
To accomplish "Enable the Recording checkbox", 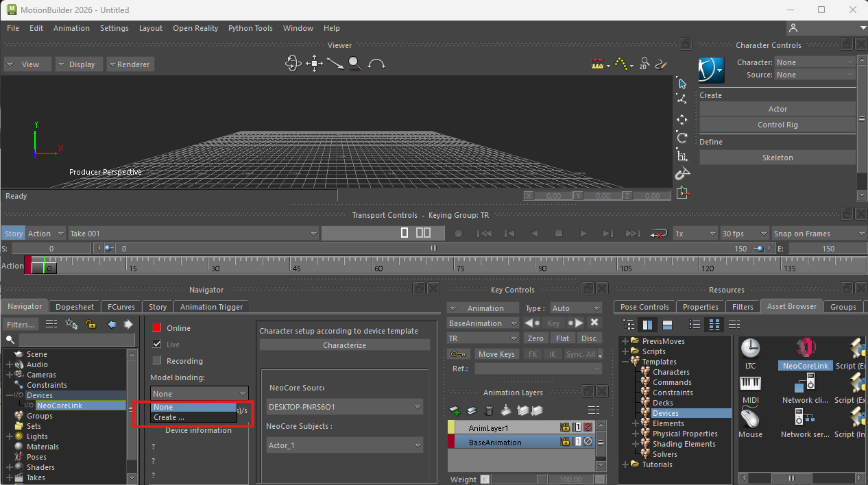I will click(x=156, y=361).
